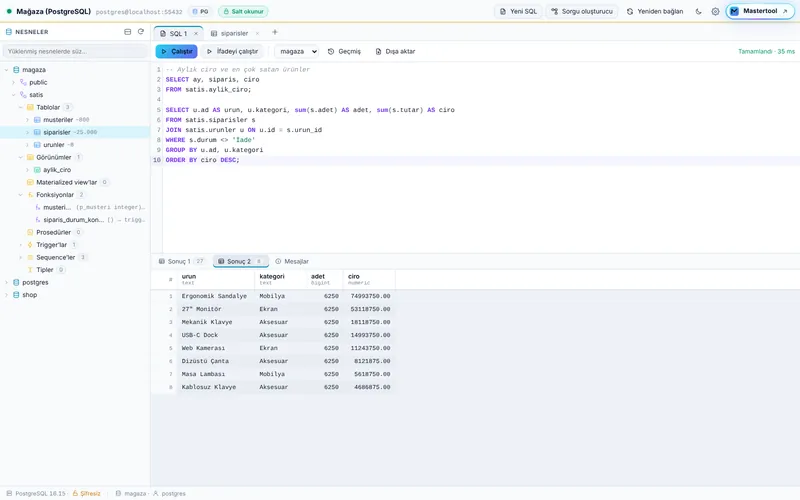
Task: Focus the object filter search field
Action: click(x=75, y=51)
